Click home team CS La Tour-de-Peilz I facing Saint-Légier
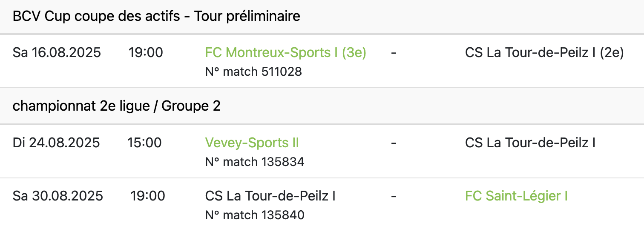This screenshot has width=644, height=229. (x=270, y=196)
